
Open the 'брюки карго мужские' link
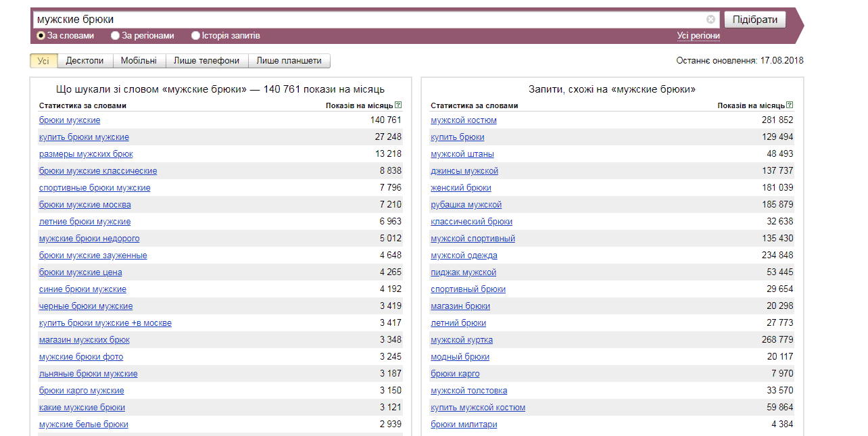tap(82, 391)
